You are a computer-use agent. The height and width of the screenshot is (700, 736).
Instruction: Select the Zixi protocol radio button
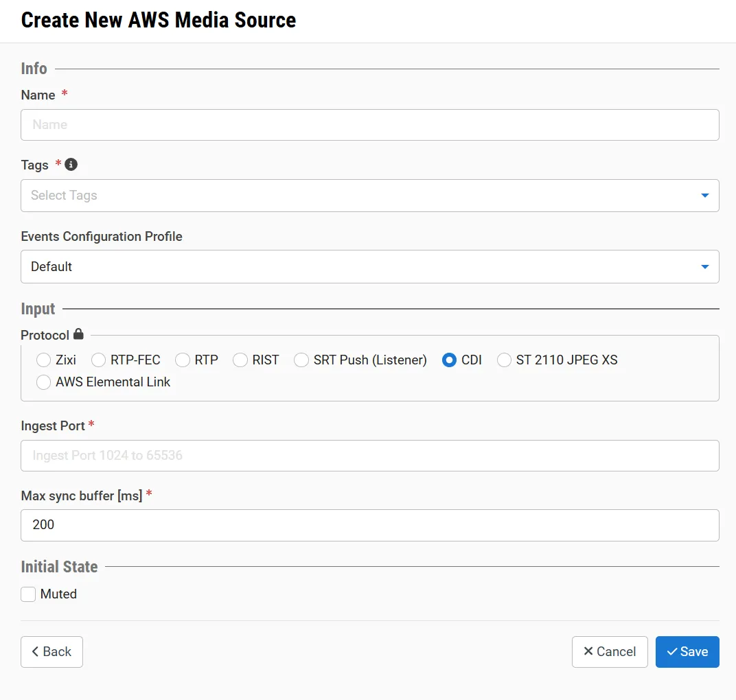tap(44, 360)
